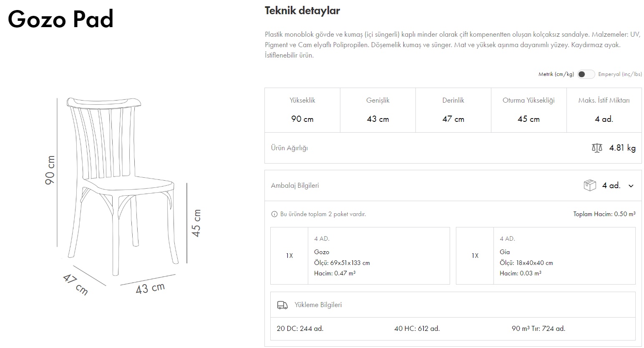Switch to Emperyal (inç/lbs) units label
Viewport: 644px width, 348px height.
tap(620, 74)
